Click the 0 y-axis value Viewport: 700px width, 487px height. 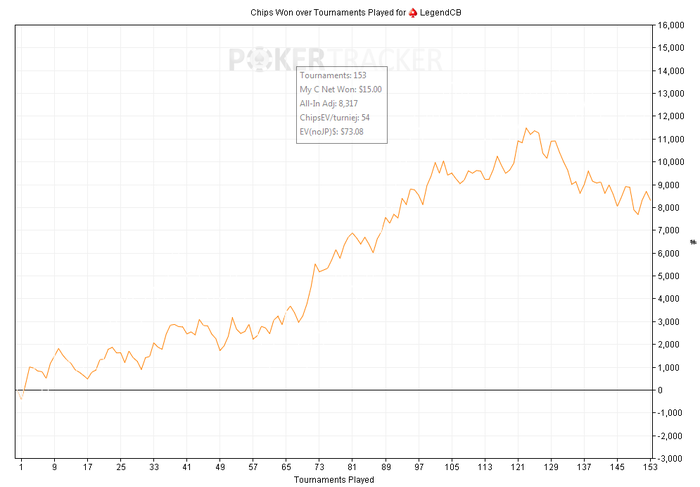click(660, 390)
